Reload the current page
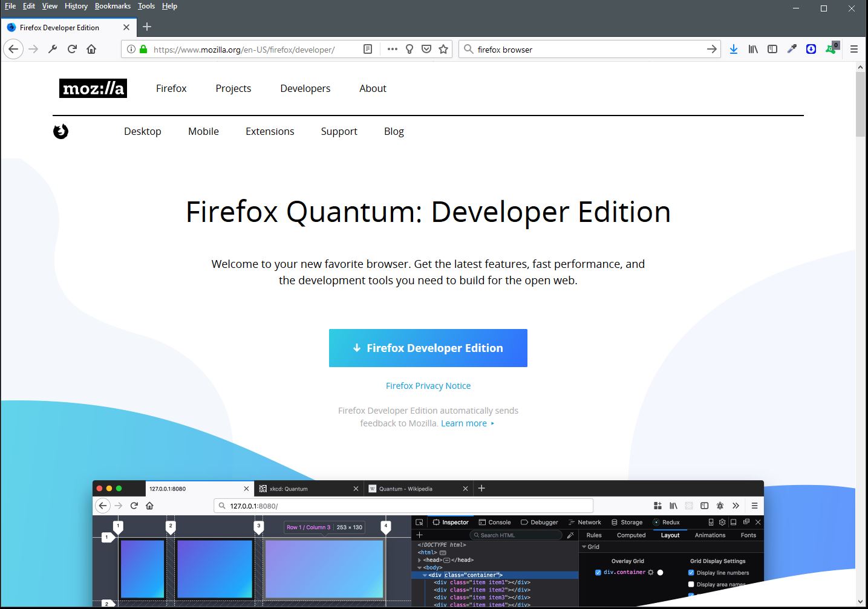Image resolution: width=868 pixels, height=609 pixels. [x=72, y=49]
